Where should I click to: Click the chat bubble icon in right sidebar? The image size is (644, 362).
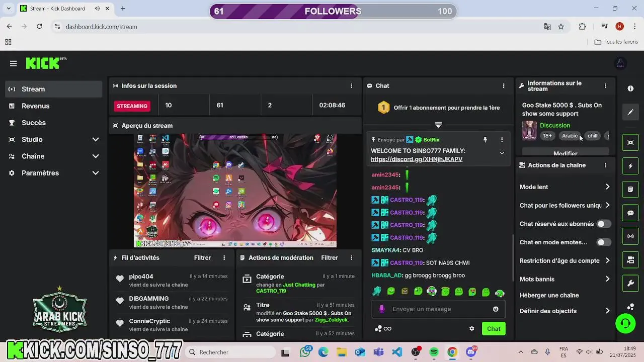click(630, 213)
